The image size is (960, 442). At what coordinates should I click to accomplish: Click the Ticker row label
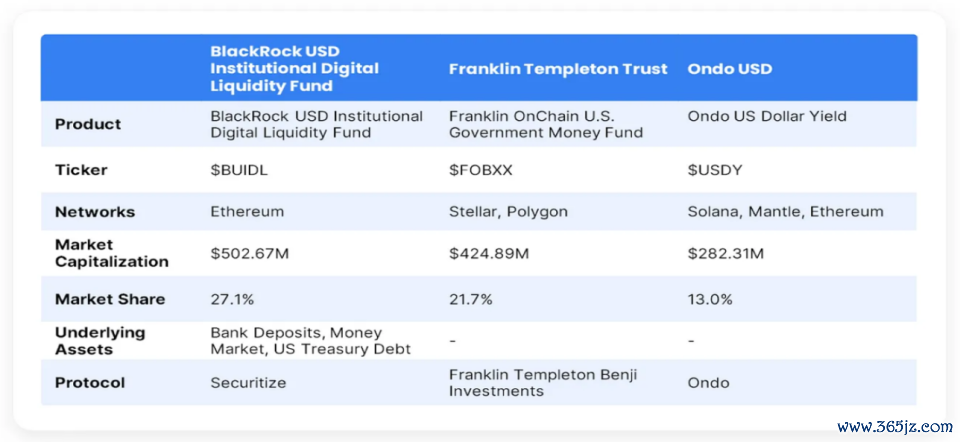tap(81, 170)
